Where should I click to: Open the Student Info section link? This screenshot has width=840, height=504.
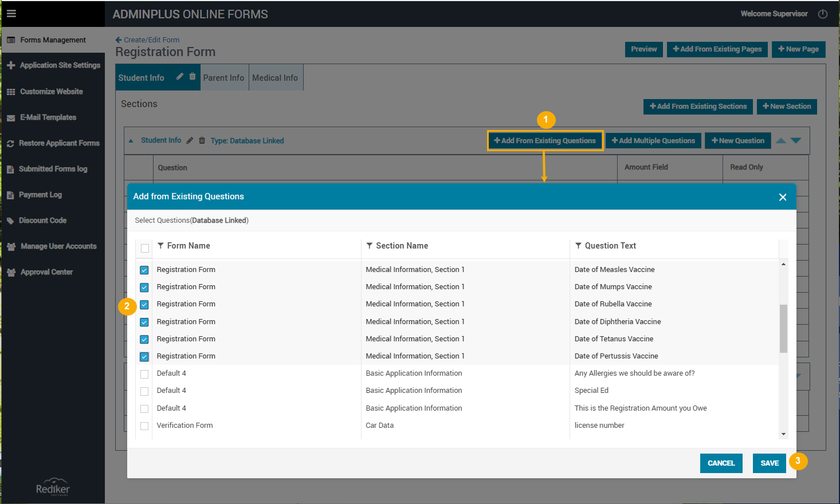(x=161, y=140)
